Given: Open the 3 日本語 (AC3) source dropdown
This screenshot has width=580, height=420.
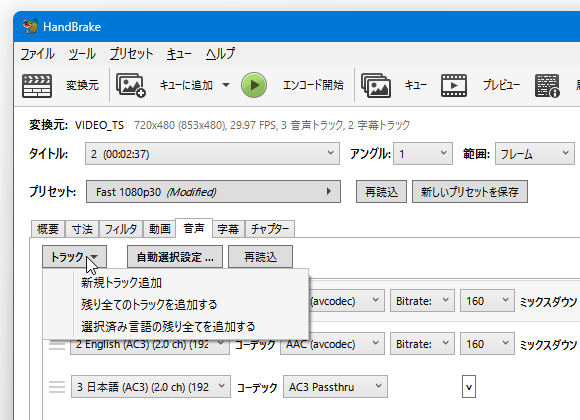Looking at the screenshot, I should pos(151,387).
